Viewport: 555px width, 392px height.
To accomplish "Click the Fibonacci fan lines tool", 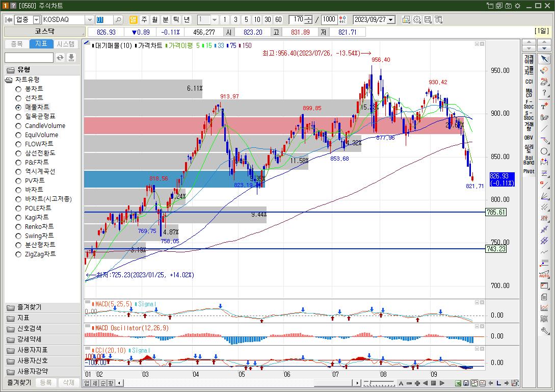I will 544,196.
